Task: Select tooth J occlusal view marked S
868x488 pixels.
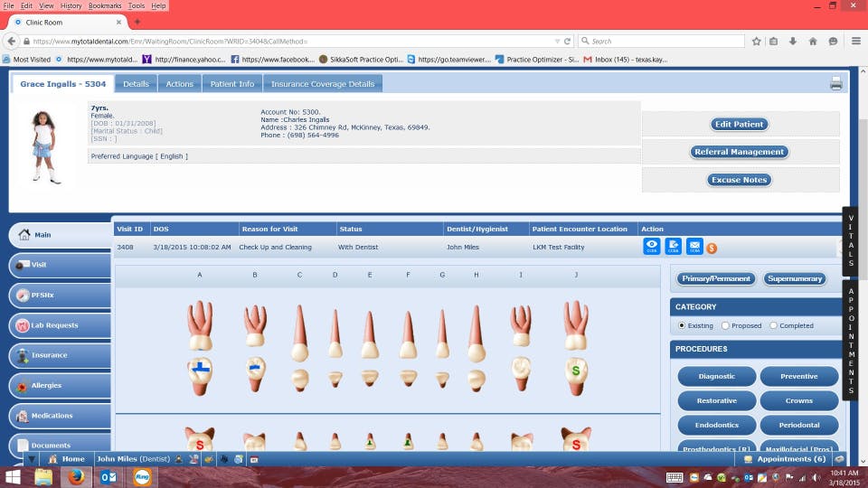Action: 576,376
